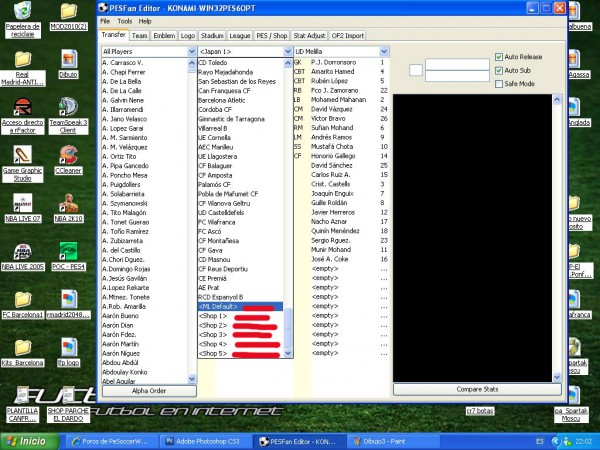Click the PESFan Editor title bar soccer ball icon
Viewport: 600px width, 450px height.
tap(103, 8)
